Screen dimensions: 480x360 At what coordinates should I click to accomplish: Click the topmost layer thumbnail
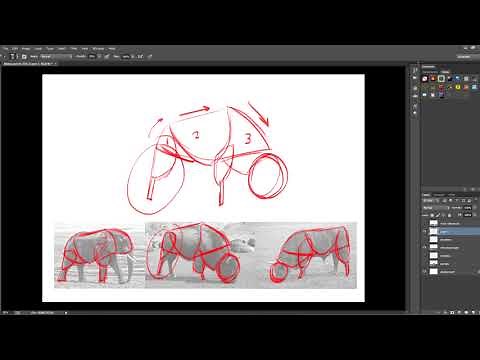pyautogui.click(x=434, y=223)
